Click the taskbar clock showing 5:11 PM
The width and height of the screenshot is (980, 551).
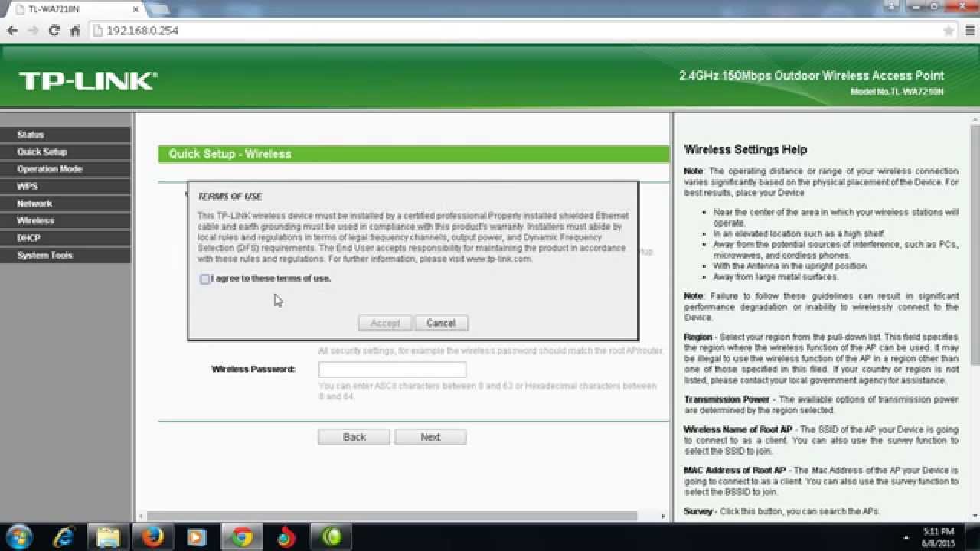938,537
